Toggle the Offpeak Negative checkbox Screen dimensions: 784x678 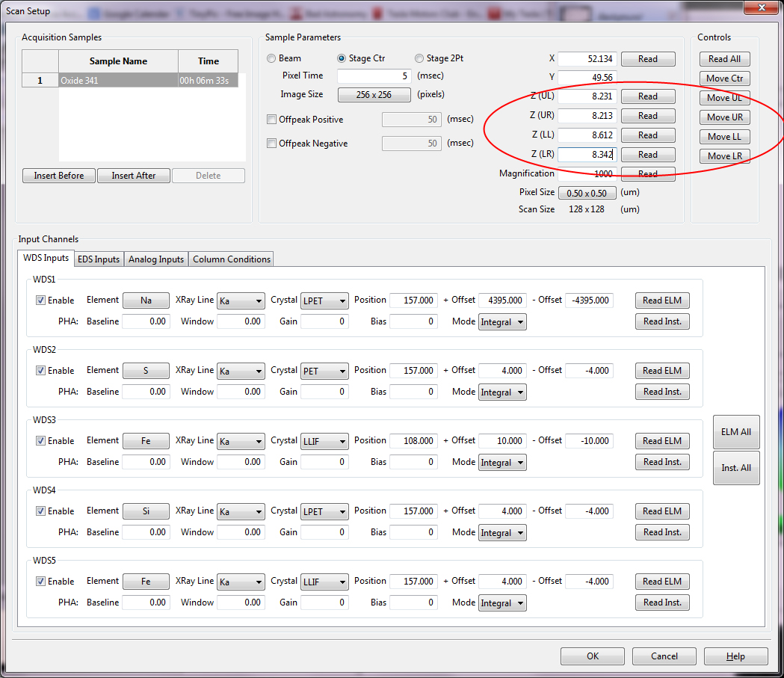pos(272,144)
